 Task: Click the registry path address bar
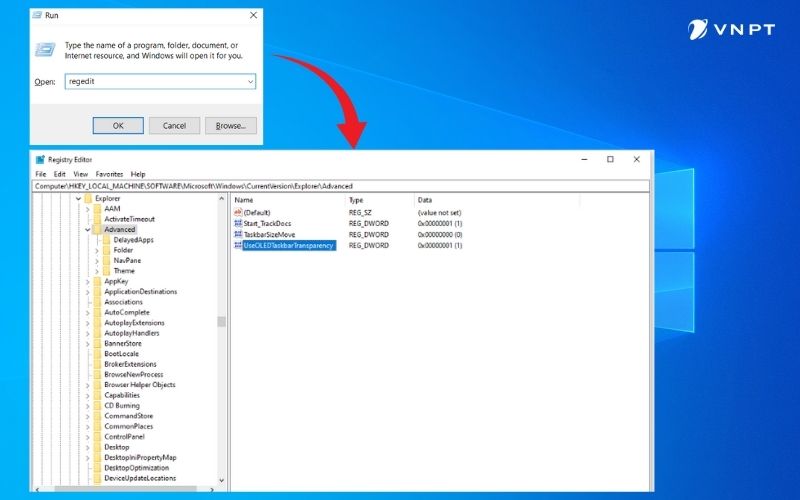340,186
